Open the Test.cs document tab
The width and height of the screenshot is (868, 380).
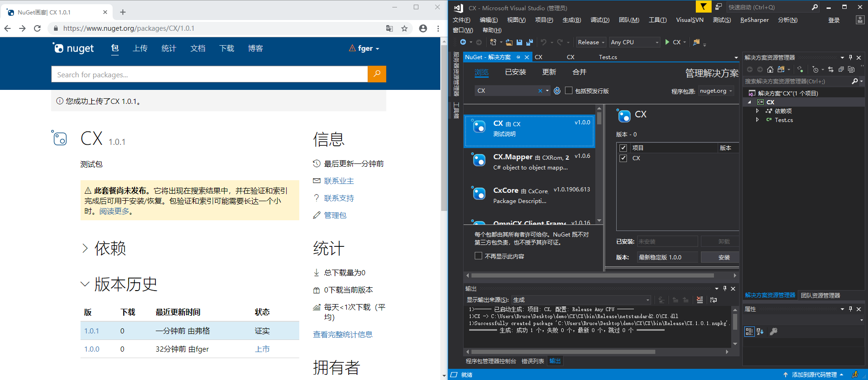[x=608, y=57]
